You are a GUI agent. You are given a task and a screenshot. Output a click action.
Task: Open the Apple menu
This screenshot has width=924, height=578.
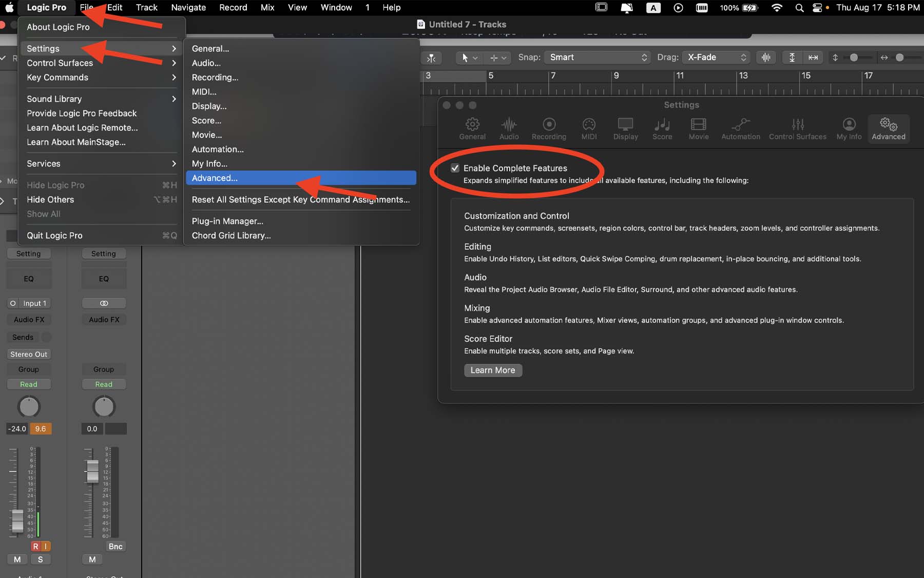[x=9, y=8]
